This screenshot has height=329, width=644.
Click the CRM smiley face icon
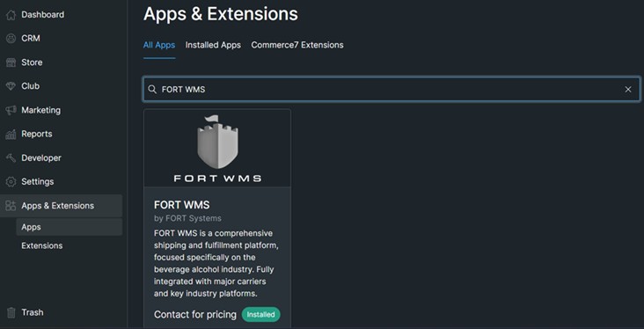(x=11, y=39)
